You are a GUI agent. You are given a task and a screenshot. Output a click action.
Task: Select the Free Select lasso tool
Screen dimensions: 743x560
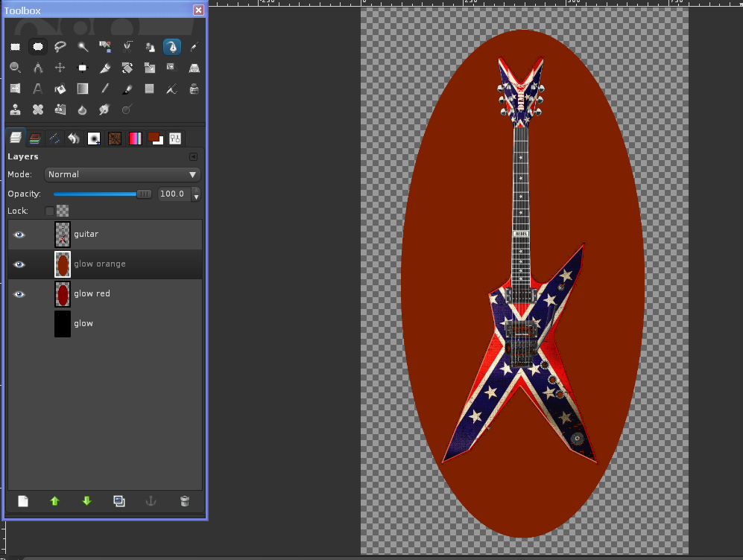(x=60, y=46)
